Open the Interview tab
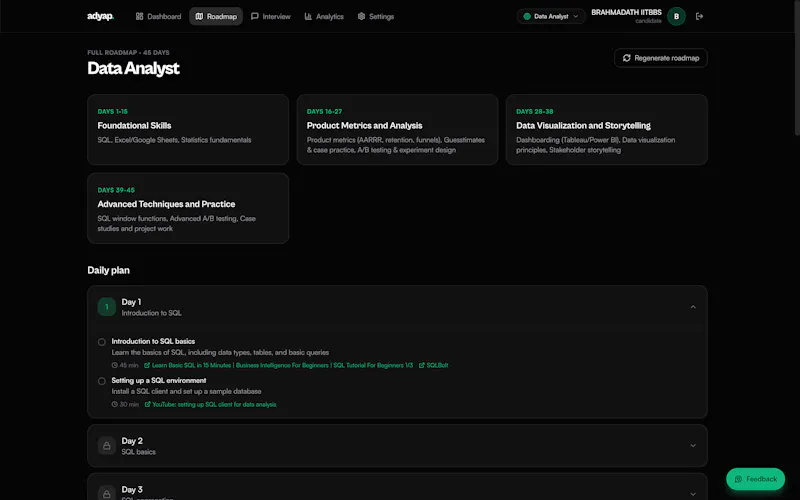This screenshot has width=800, height=500. point(270,16)
